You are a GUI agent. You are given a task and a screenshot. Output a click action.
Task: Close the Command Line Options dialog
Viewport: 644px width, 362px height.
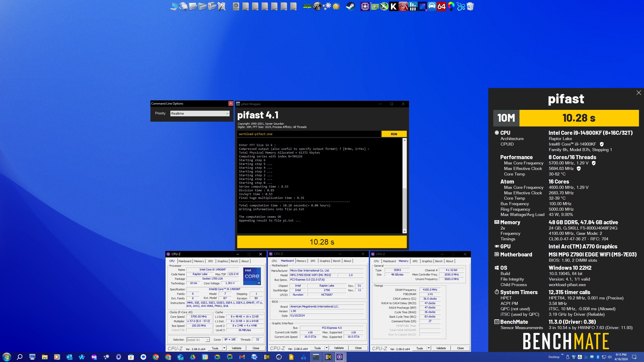click(231, 104)
